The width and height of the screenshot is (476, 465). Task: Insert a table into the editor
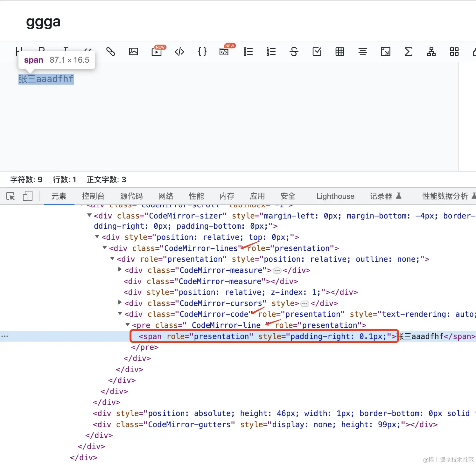pyautogui.click(x=340, y=52)
